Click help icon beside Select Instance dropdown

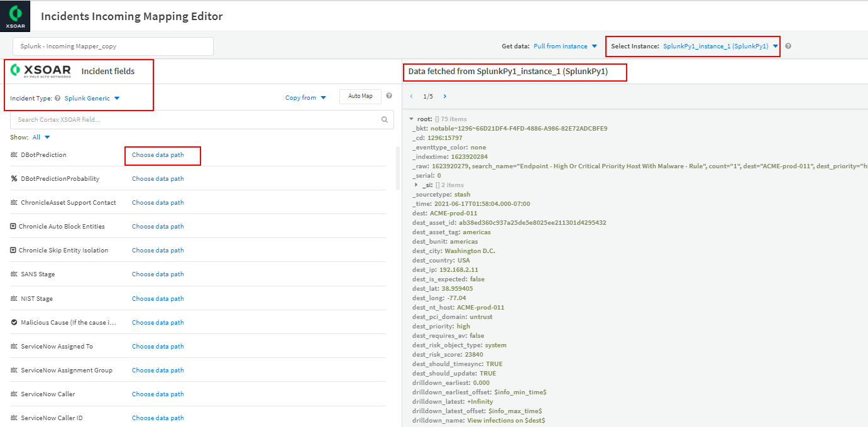click(x=788, y=46)
